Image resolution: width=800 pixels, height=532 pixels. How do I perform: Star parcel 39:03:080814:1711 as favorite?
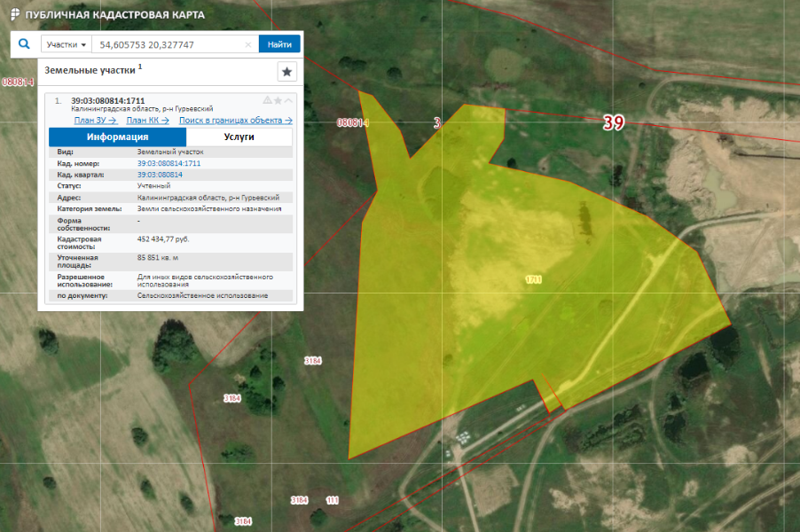pos(278,100)
